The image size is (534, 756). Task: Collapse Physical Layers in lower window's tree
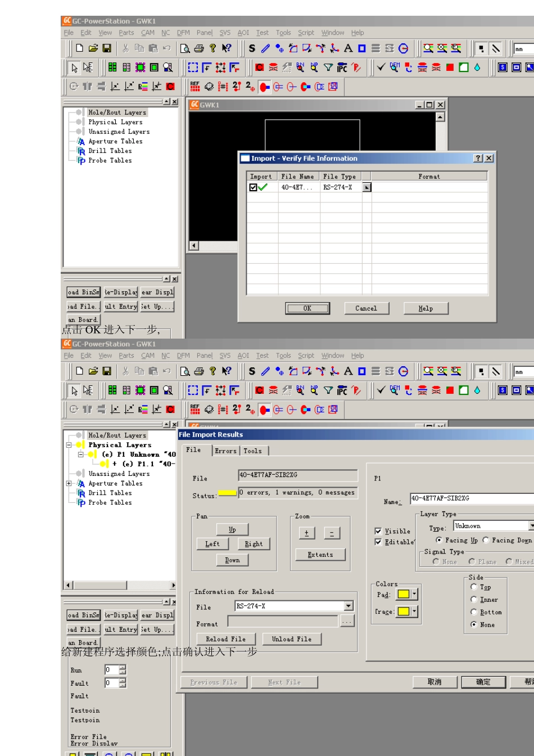click(x=69, y=445)
